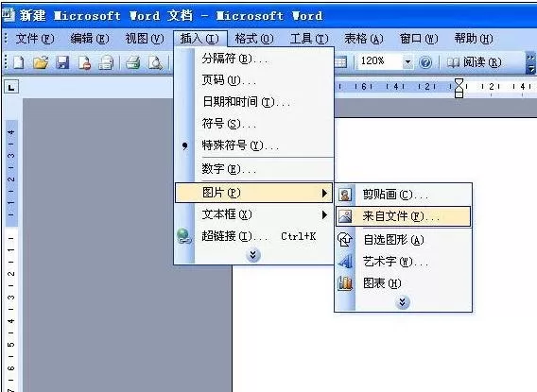Open the 帮助(H) menu
Image resolution: width=537 pixels, height=392 pixels.
(474, 39)
